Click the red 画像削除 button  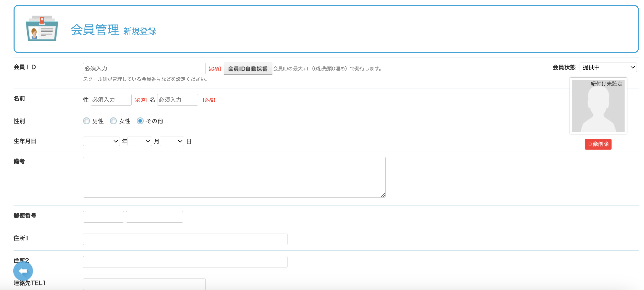click(x=598, y=144)
